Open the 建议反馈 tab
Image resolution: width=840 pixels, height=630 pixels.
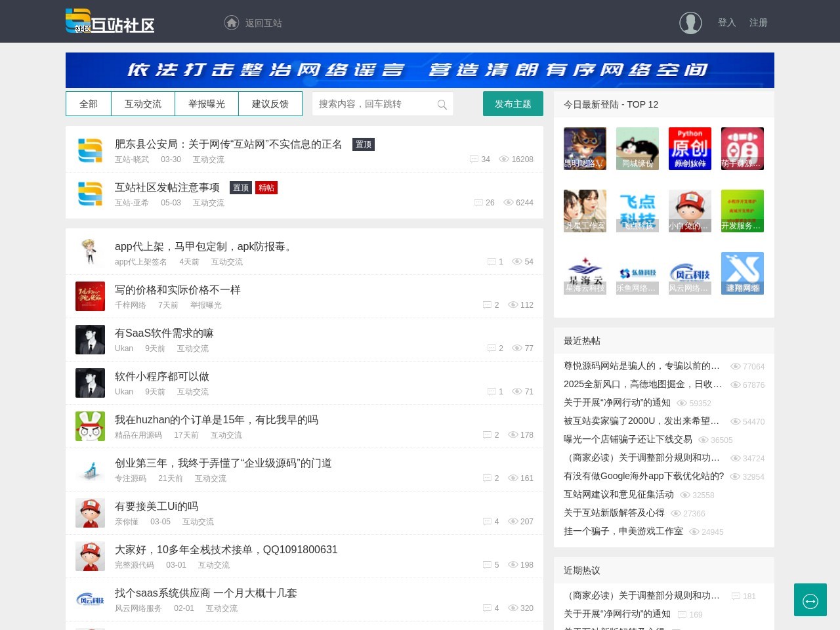click(x=270, y=104)
